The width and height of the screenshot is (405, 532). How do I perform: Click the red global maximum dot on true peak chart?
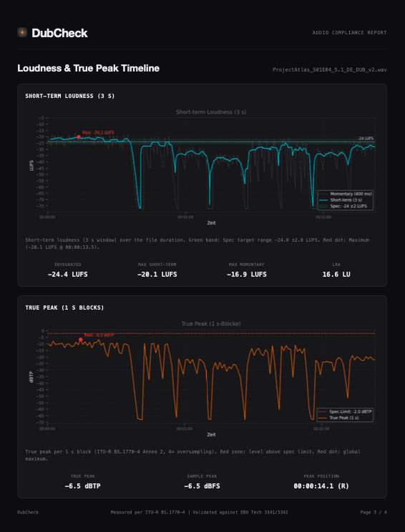(x=80, y=340)
